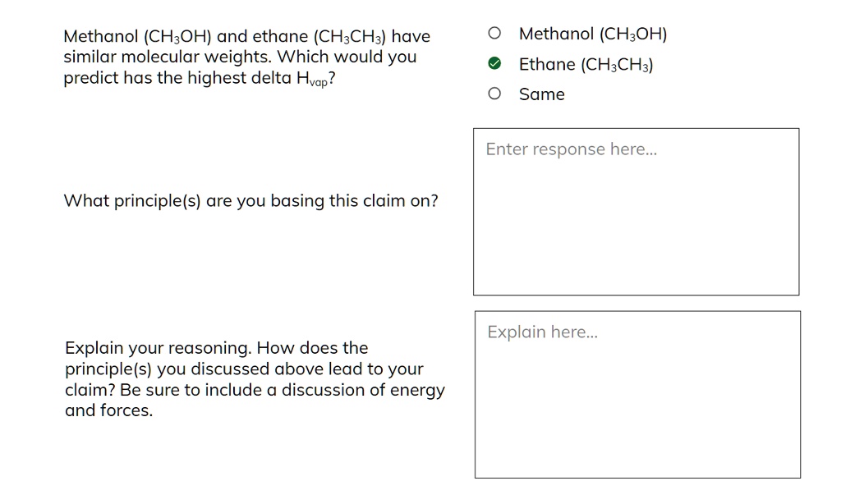Click the upper response box border
The height and width of the screenshot is (504, 841).
pos(636,128)
